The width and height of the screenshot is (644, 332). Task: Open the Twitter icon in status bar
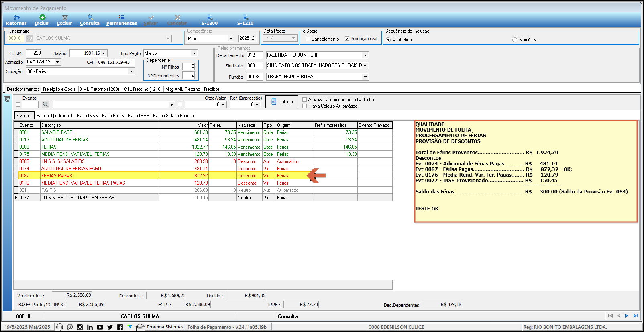pos(110,327)
